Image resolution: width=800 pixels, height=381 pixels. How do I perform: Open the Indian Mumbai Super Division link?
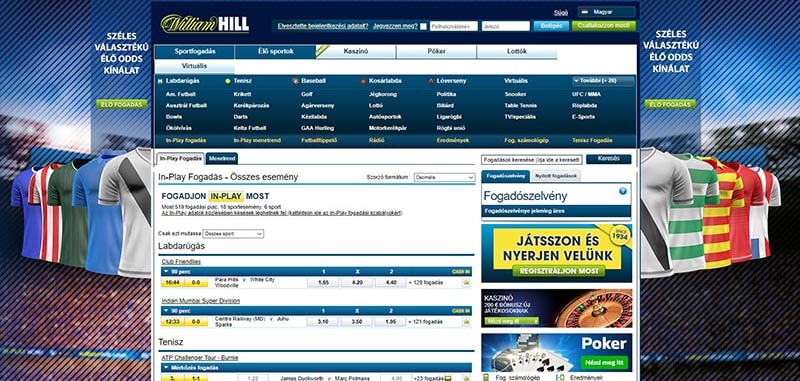(x=201, y=301)
